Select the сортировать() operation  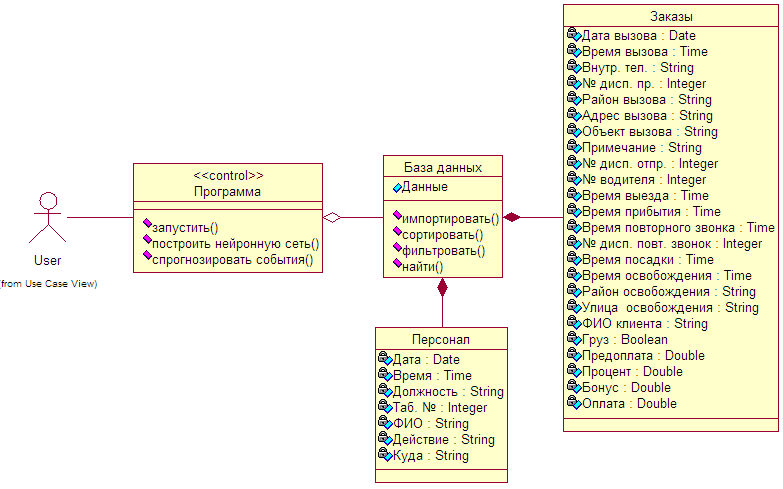tap(442, 235)
